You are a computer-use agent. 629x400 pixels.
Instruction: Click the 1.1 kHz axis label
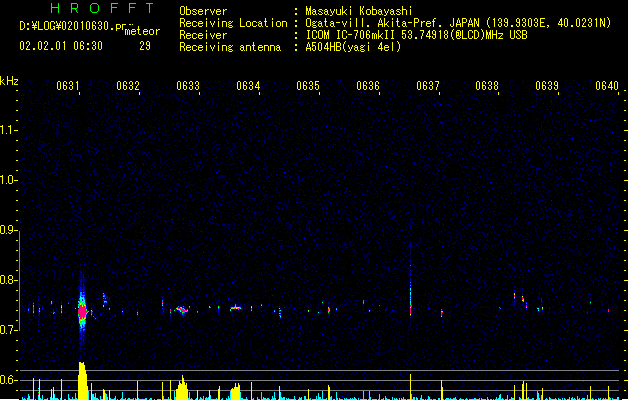(x=8, y=130)
